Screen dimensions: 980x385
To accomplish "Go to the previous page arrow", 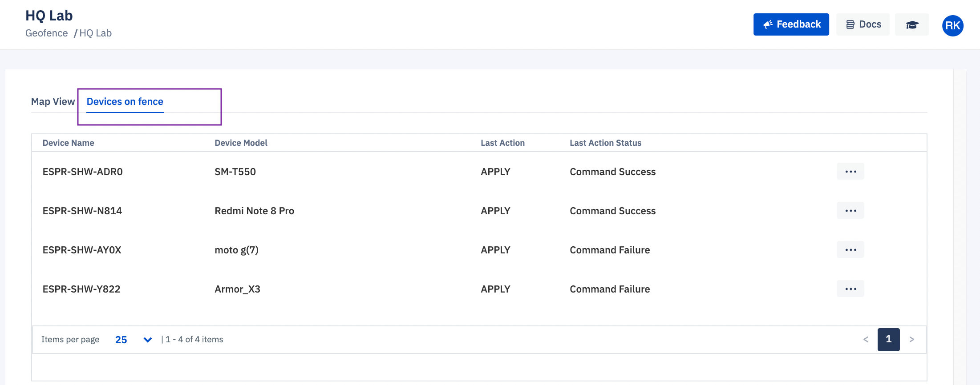I will point(866,340).
